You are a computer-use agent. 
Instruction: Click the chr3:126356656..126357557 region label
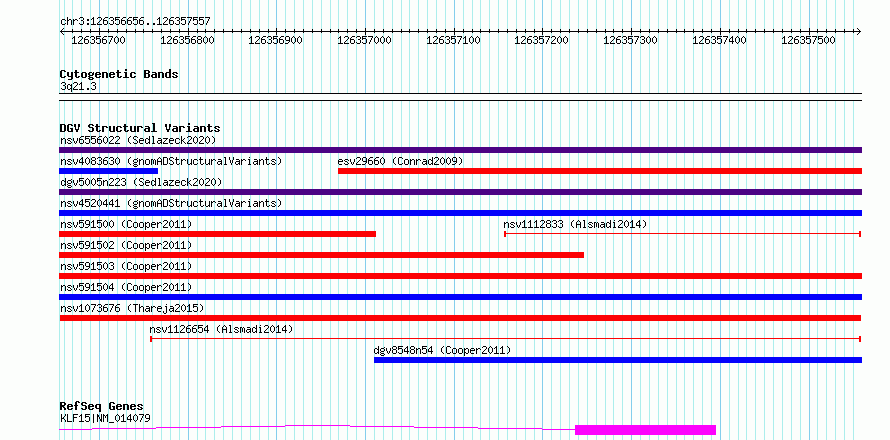pyautogui.click(x=135, y=21)
